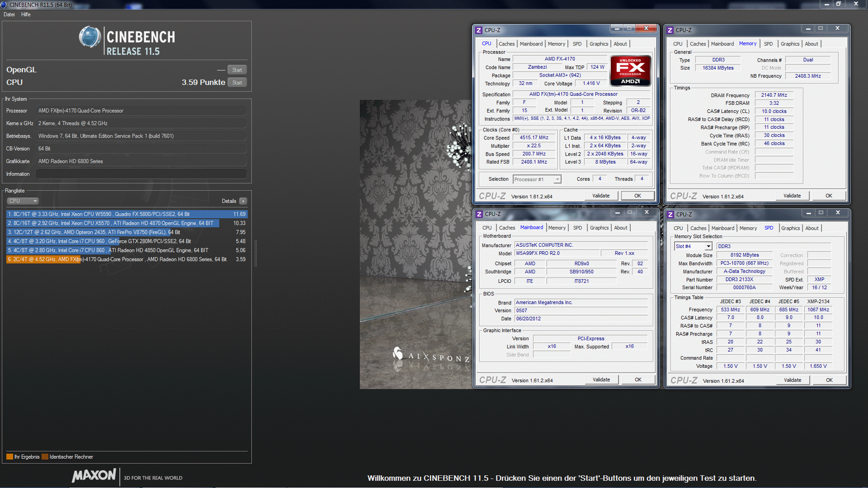Image resolution: width=868 pixels, height=488 pixels.
Task: Switch to Caches tab in CPU window
Action: point(507,44)
